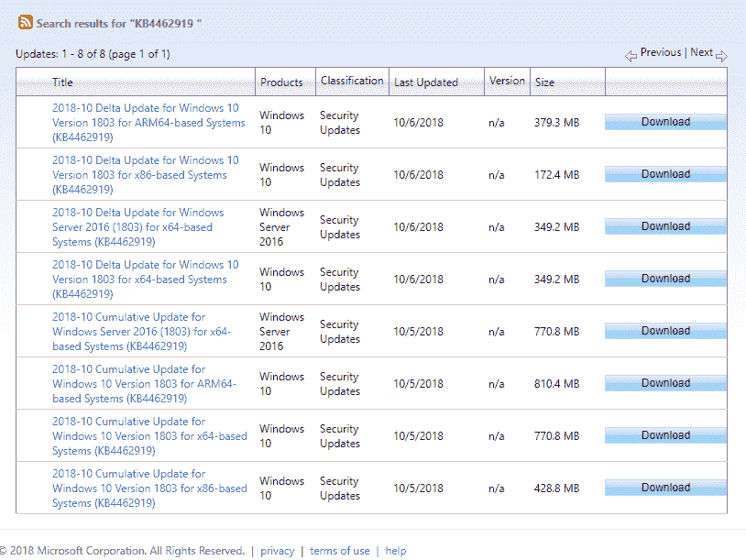The width and height of the screenshot is (746, 560).
Task: Sort results by Last Updated column header
Action: 426,82
